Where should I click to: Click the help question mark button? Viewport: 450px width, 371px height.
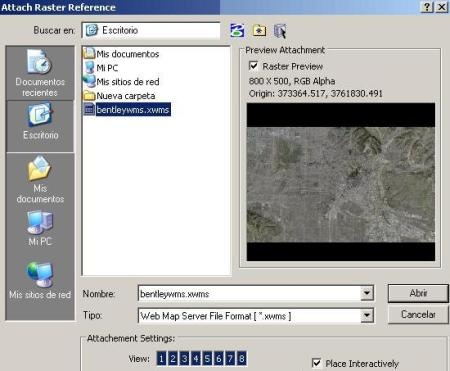pyautogui.click(x=427, y=7)
